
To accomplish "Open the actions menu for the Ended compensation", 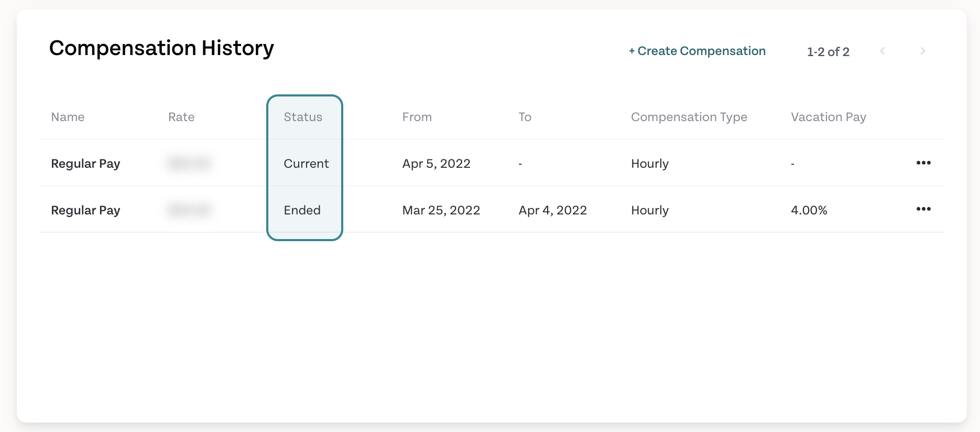I will click(x=923, y=209).
